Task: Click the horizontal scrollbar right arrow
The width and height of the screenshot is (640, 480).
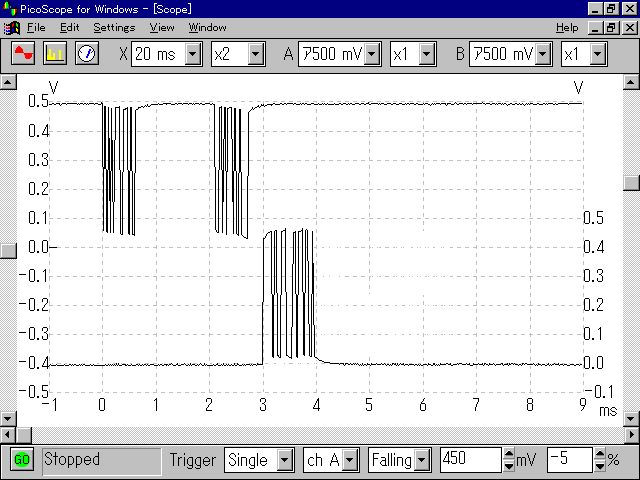Action: [631, 434]
